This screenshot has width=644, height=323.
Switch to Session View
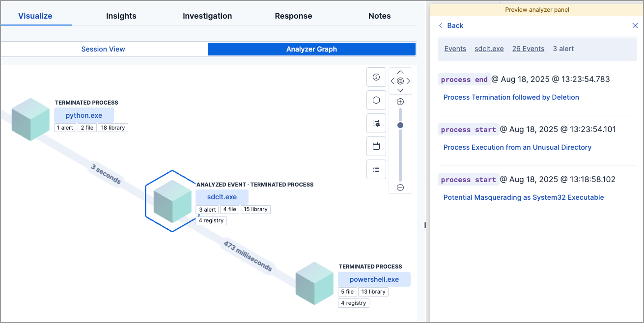point(103,49)
